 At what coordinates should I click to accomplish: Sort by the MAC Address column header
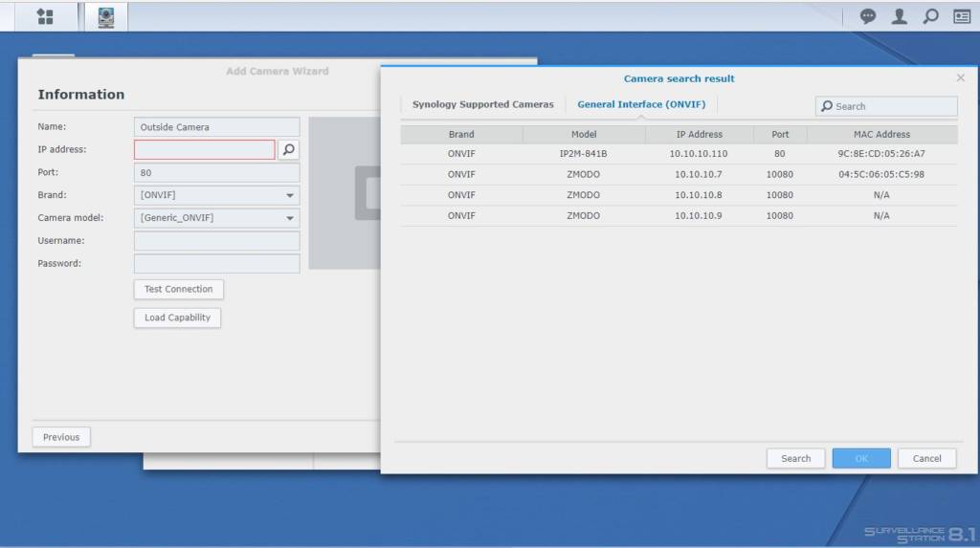pyautogui.click(x=881, y=134)
